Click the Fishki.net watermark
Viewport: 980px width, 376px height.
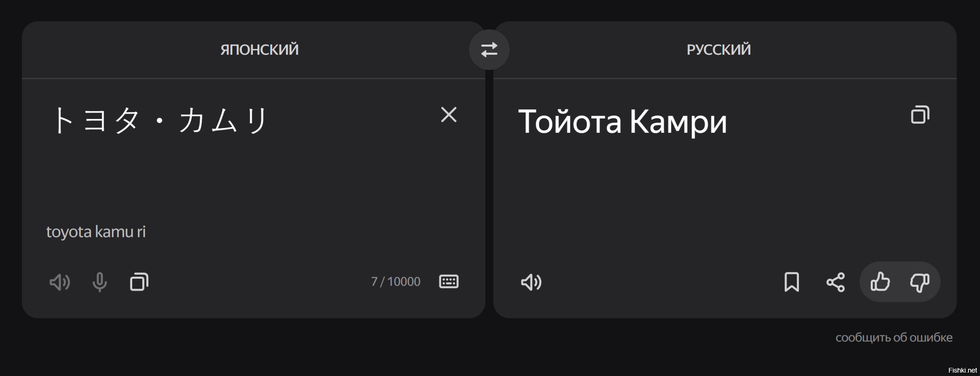pyautogui.click(x=962, y=370)
